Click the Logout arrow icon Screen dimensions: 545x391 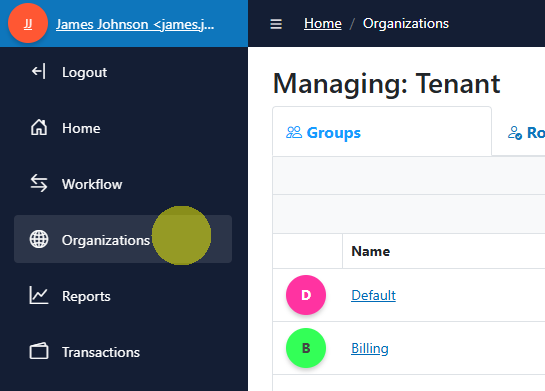click(x=39, y=72)
